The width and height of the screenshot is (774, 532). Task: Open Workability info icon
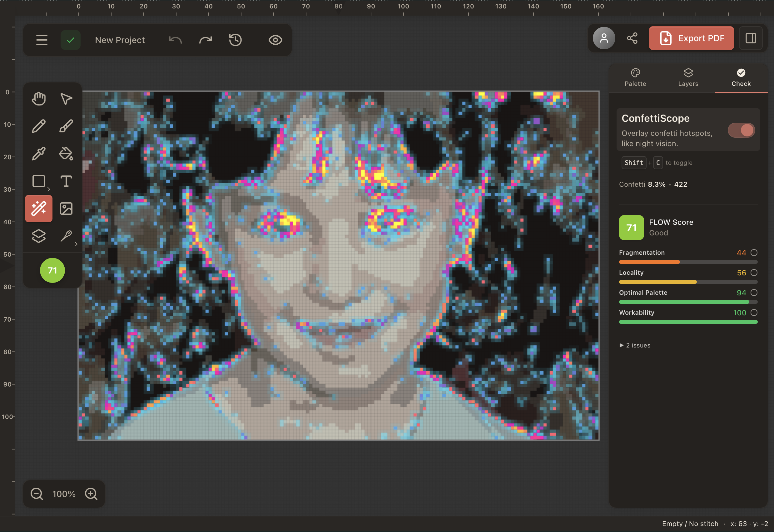[x=754, y=313]
